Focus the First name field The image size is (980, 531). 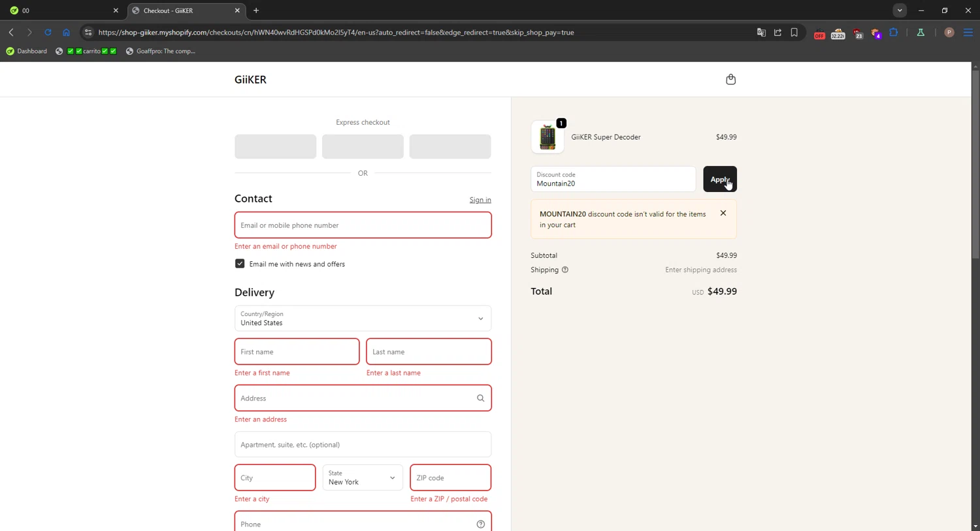[297, 352]
